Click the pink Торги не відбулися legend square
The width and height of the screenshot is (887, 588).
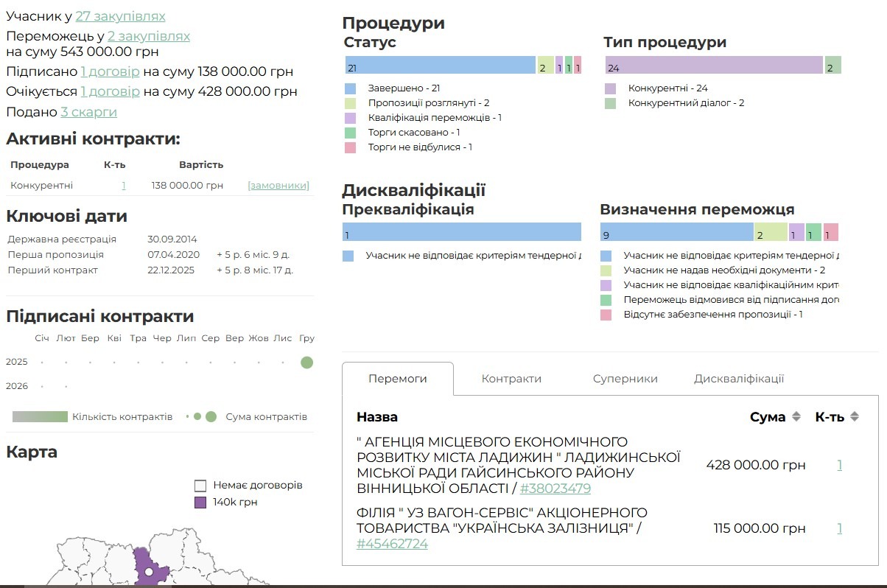pyautogui.click(x=351, y=147)
